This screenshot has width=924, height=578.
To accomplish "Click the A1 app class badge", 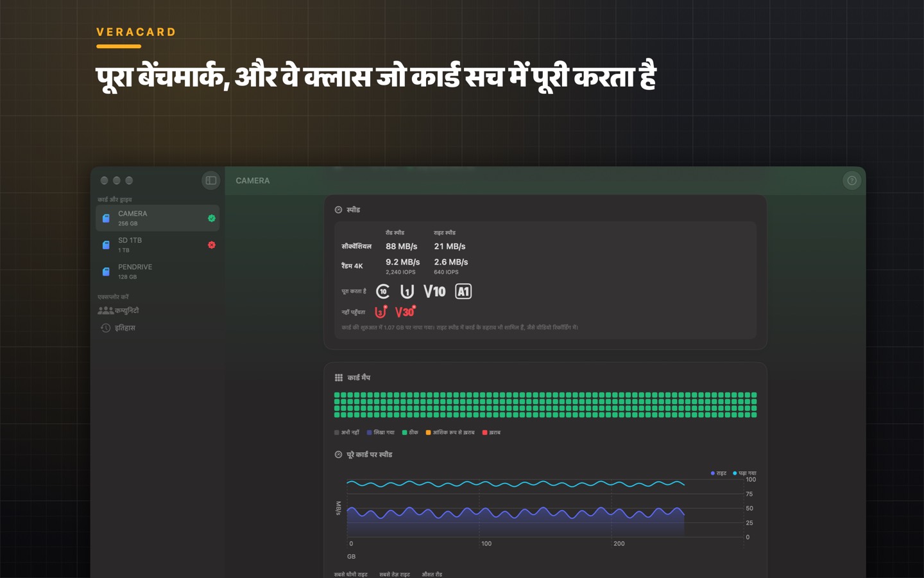I will click(463, 292).
